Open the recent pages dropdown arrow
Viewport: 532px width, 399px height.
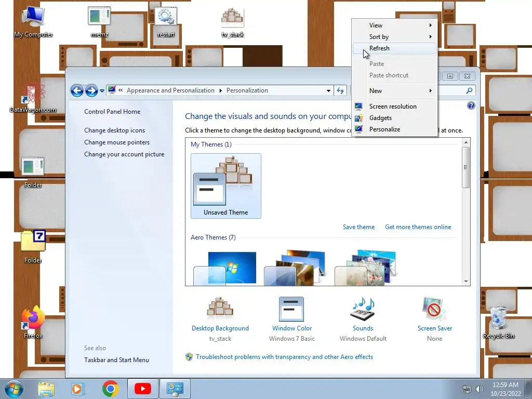(102, 91)
